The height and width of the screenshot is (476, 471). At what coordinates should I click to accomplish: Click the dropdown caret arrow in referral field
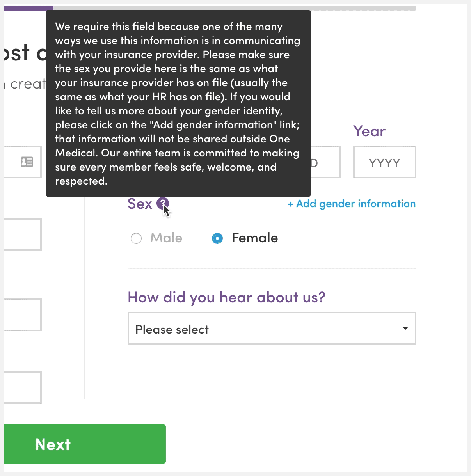[x=405, y=329]
